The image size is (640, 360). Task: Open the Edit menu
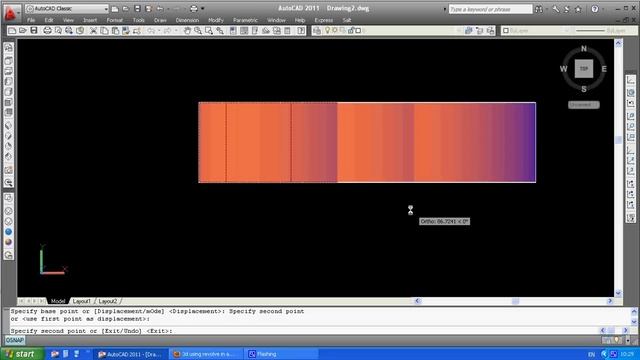[x=49, y=20]
